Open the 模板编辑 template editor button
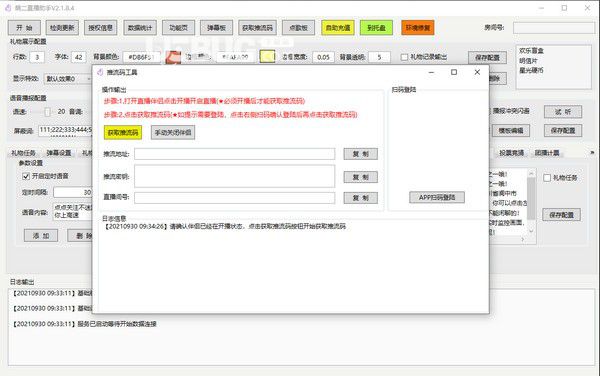 coord(511,130)
